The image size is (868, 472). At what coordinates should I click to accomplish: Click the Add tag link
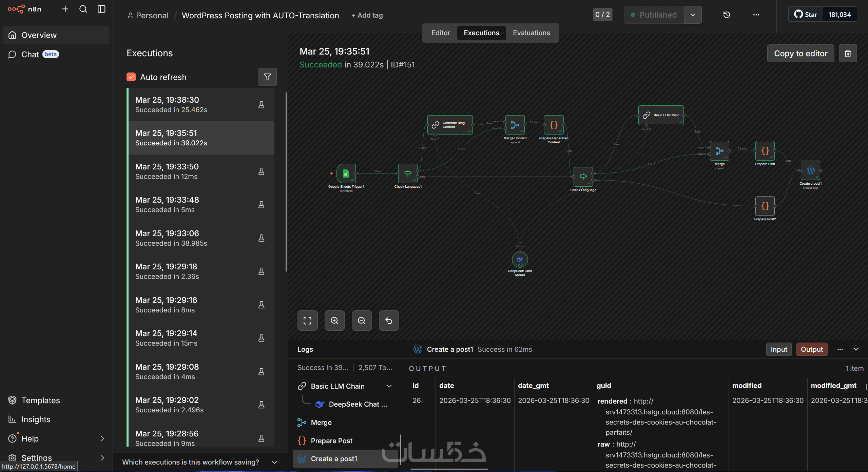(x=367, y=15)
